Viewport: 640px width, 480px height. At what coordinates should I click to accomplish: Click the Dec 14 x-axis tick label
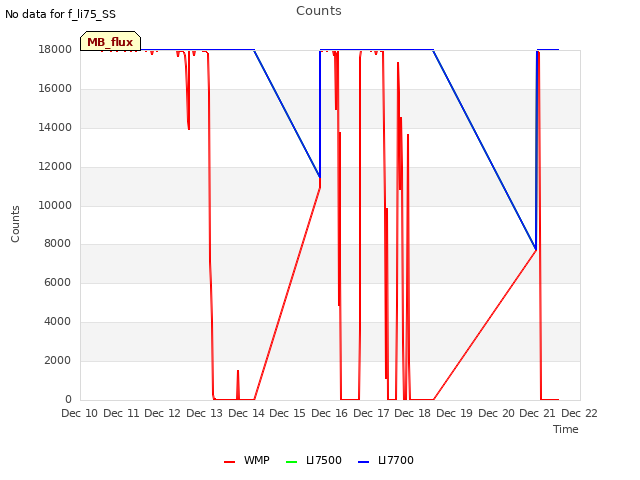(246, 413)
